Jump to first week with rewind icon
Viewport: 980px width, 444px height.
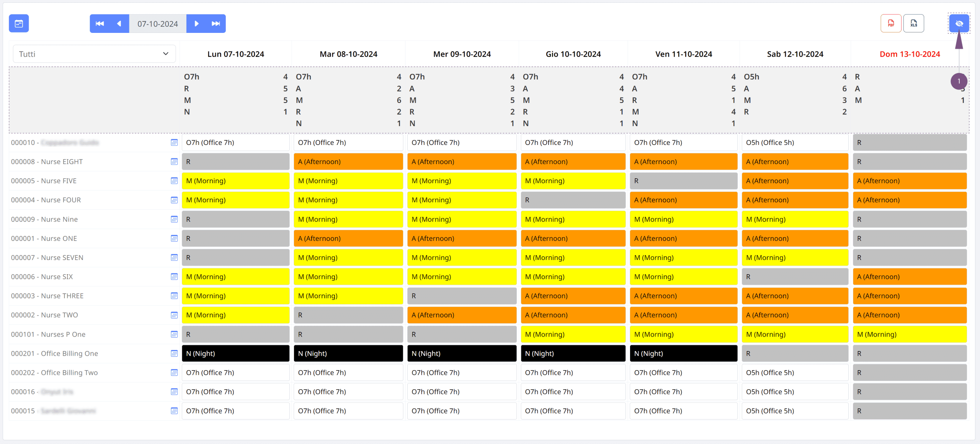pyautogui.click(x=100, y=24)
